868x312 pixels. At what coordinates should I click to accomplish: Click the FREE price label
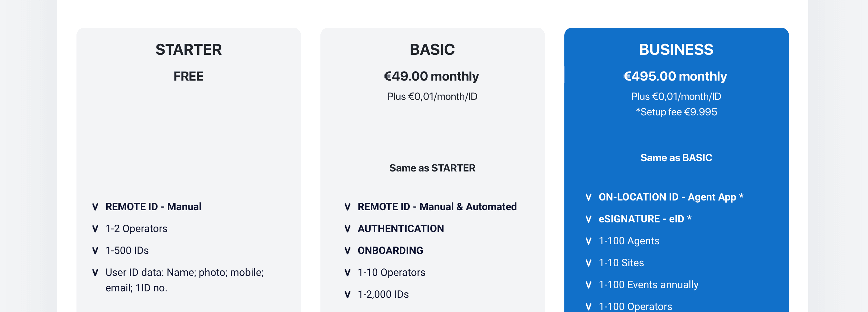pos(188,76)
